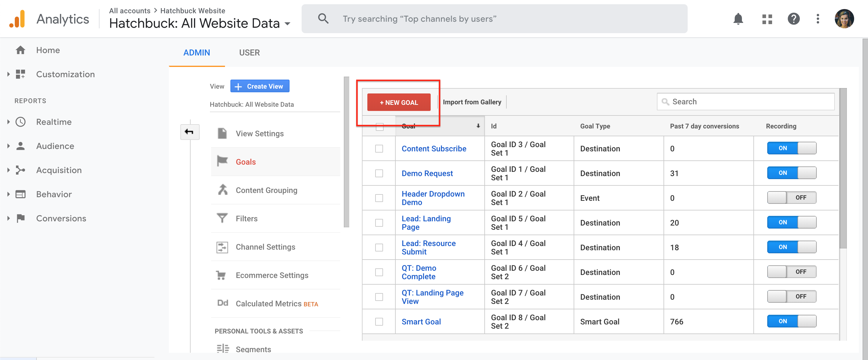Click the Content Grouping figure icon
This screenshot has height=360, width=868.
(x=222, y=190)
